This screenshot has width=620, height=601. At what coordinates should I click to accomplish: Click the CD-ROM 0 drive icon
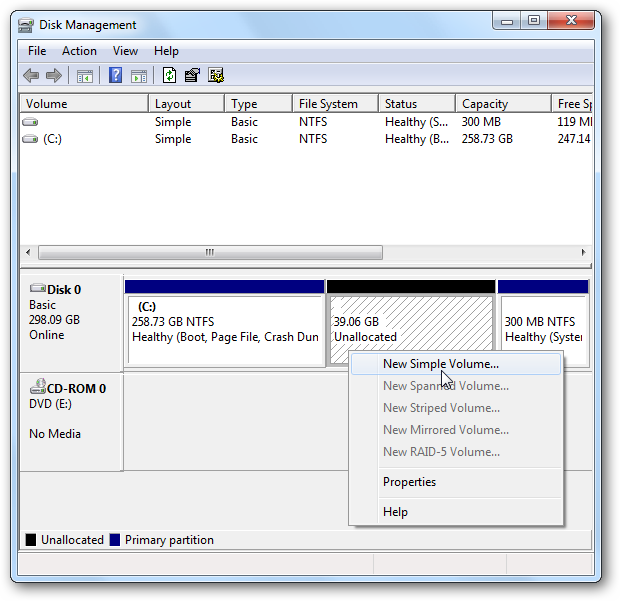point(38,386)
